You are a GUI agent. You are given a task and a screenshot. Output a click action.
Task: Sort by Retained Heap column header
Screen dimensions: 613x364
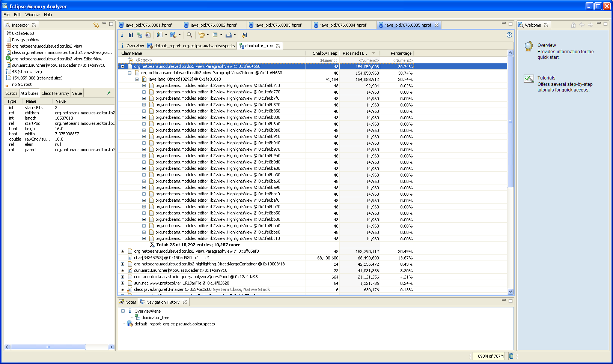pyautogui.click(x=359, y=53)
